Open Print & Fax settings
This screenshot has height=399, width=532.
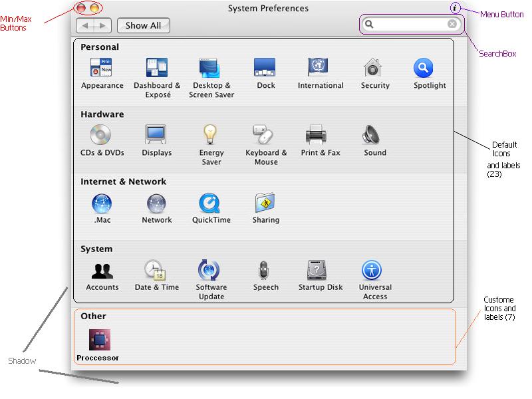tap(321, 140)
